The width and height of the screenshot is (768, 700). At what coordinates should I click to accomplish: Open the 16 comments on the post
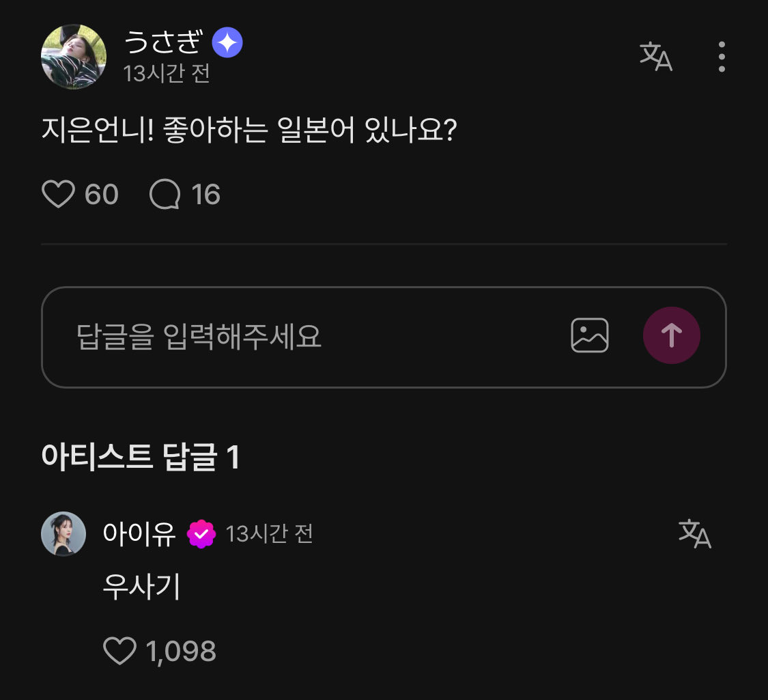tap(165, 195)
